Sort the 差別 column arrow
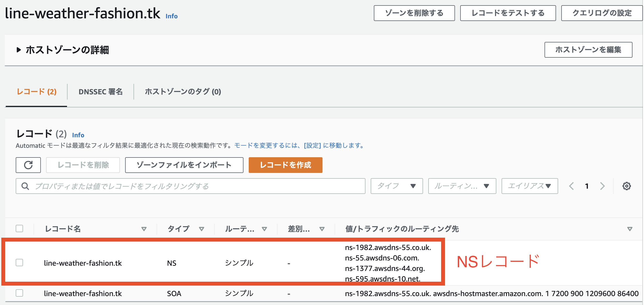Image resolution: width=644 pixels, height=305 pixels. 322,229
